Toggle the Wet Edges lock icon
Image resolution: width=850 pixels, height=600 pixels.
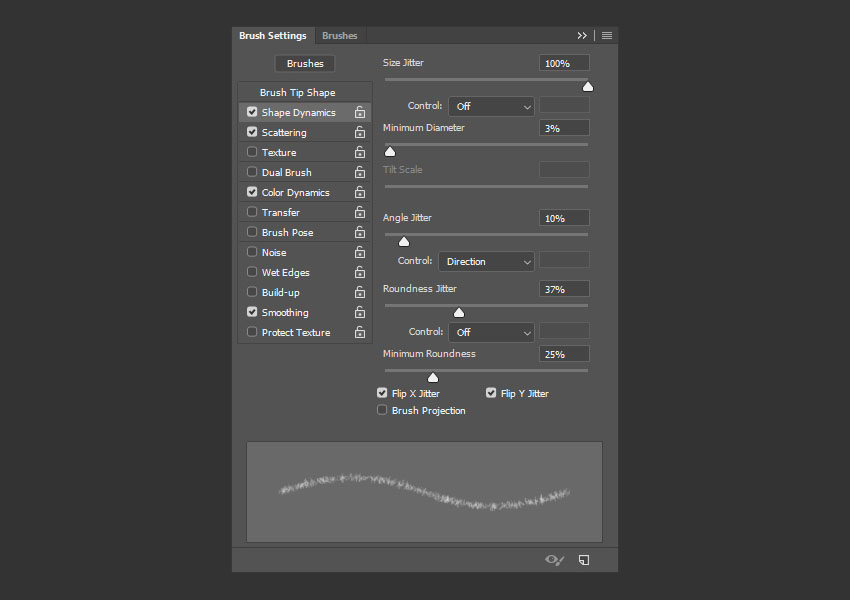pyautogui.click(x=360, y=273)
